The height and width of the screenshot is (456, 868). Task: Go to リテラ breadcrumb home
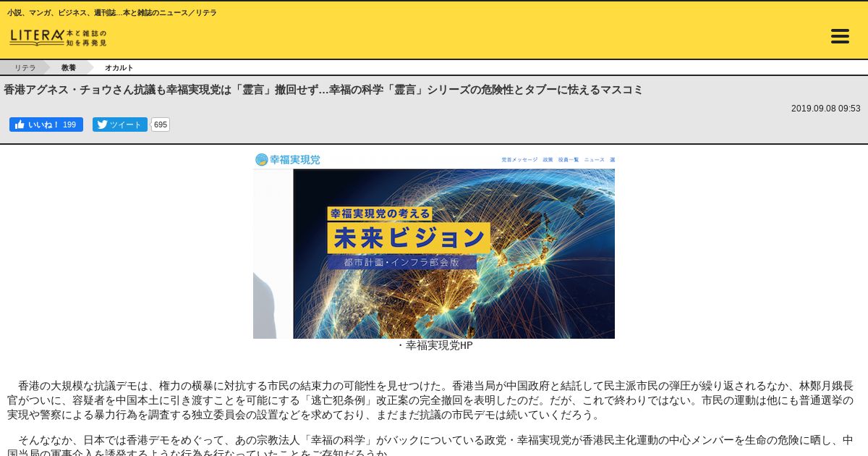[25, 67]
